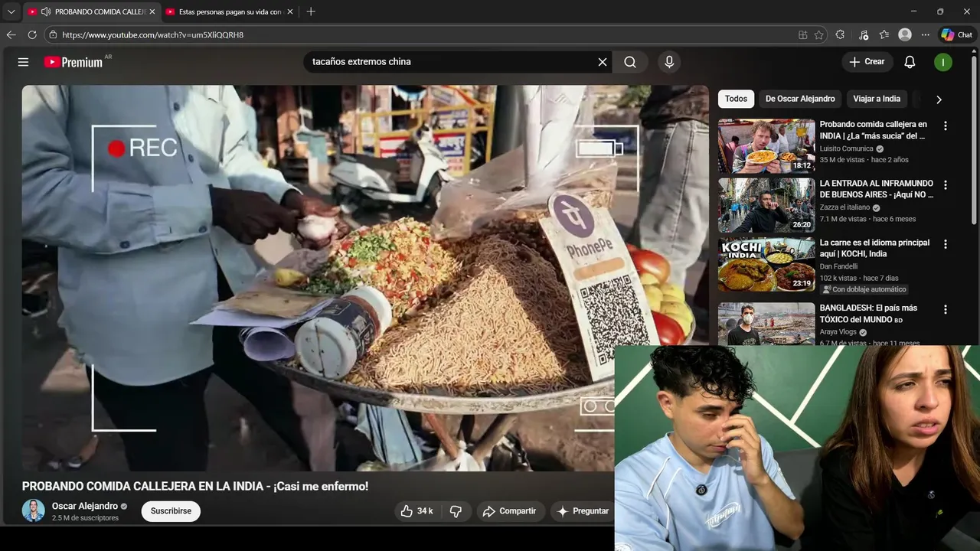This screenshot has width=980, height=551.
Task: Open Oscar Alejandro channel name link
Action: click(85, 506)
